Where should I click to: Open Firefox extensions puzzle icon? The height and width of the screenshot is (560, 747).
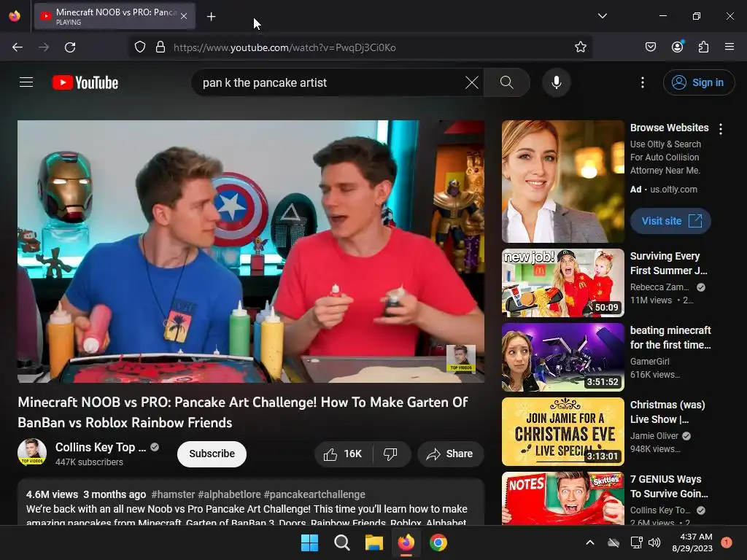tap(704, 47)
